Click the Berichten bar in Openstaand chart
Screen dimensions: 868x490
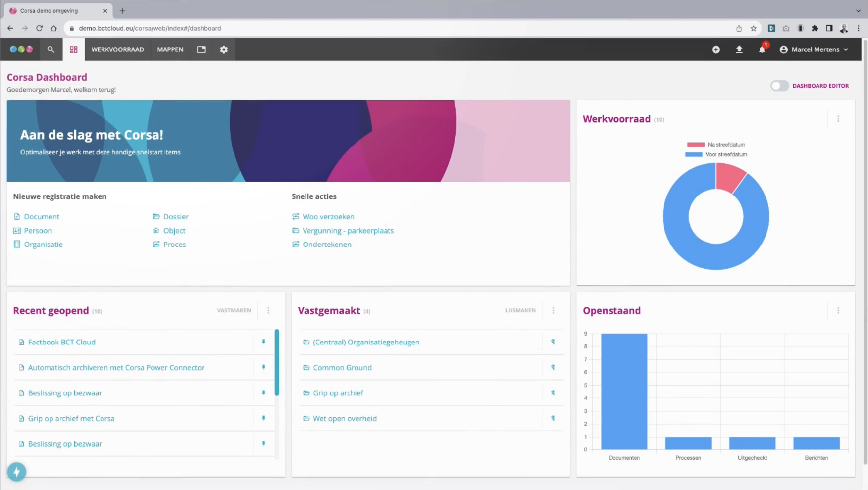(x=817, y=443)
